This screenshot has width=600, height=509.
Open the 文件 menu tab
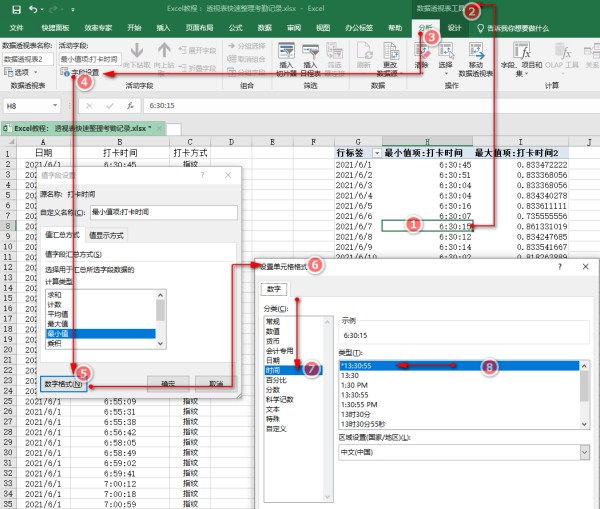click(x=16, y=28)
